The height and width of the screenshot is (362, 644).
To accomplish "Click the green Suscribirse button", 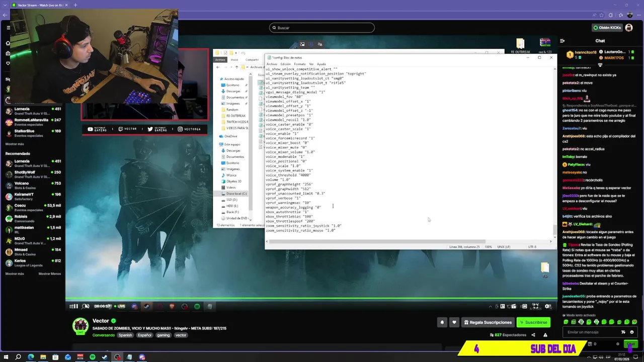I will click(x=533, y=322).
